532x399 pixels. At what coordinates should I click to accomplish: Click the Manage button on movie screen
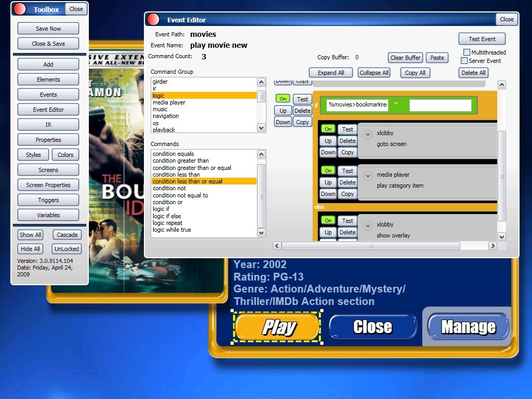(x=469, y=327)
